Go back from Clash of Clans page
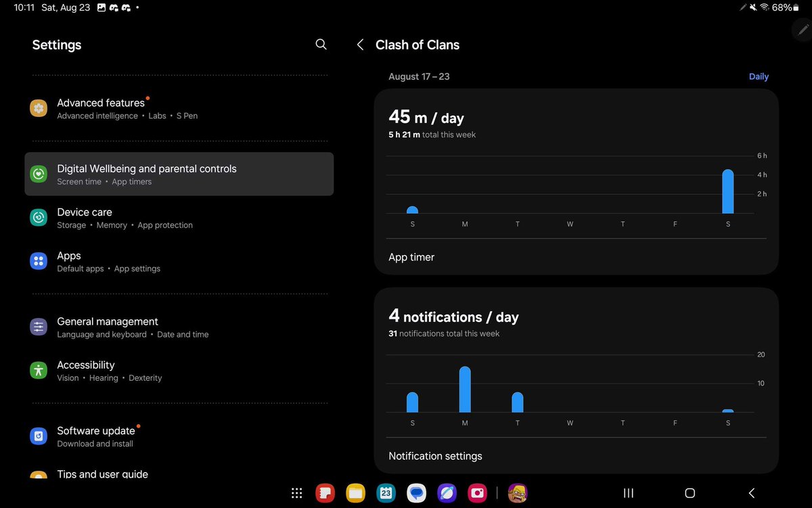Viewport: 812px width, 508px height. click(361, 45)
